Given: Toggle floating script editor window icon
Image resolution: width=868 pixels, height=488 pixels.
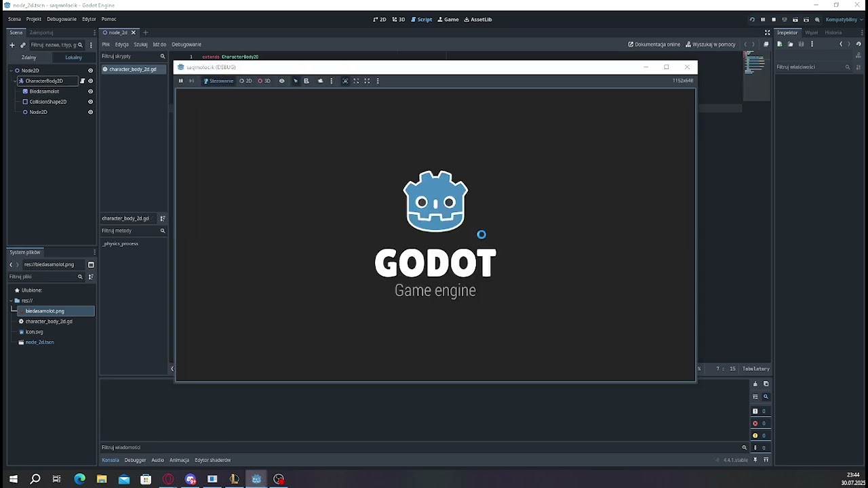Looking at the screenshot, I should (766, 44).
